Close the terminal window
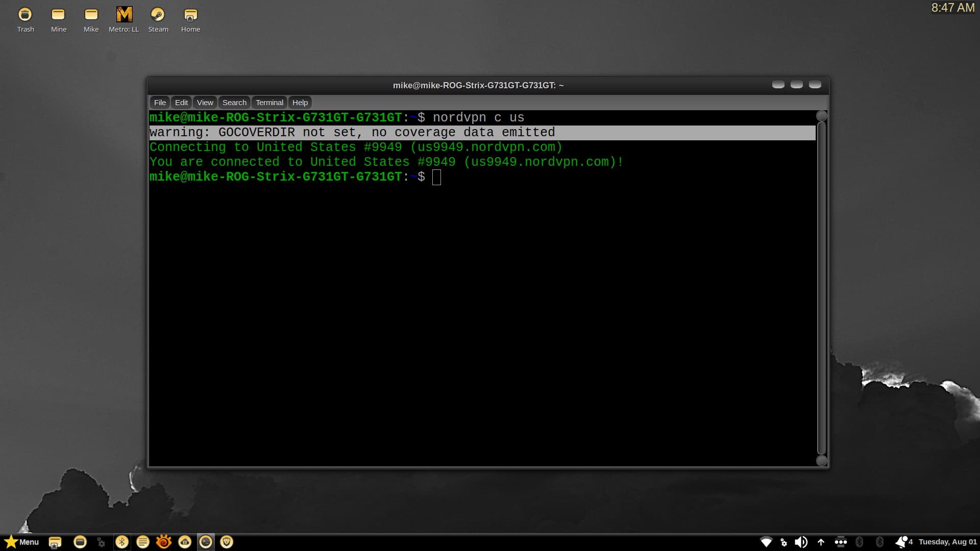This screenshot has width=980, height=551. [815, 85]
